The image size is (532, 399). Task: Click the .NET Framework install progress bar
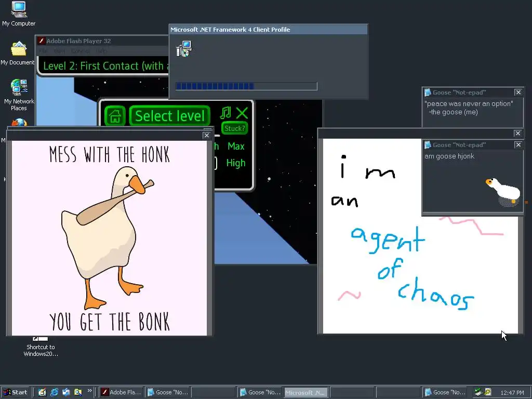(x=246, y=86)
